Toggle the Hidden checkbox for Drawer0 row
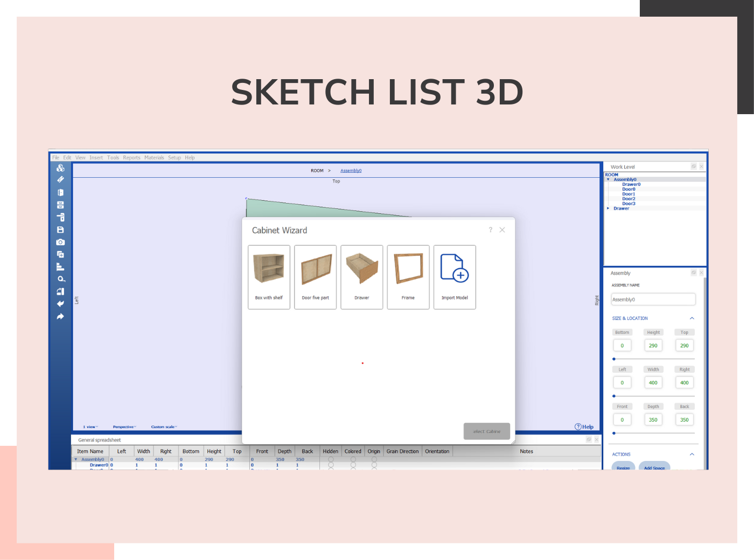754x560 pixels. (331, 464)
